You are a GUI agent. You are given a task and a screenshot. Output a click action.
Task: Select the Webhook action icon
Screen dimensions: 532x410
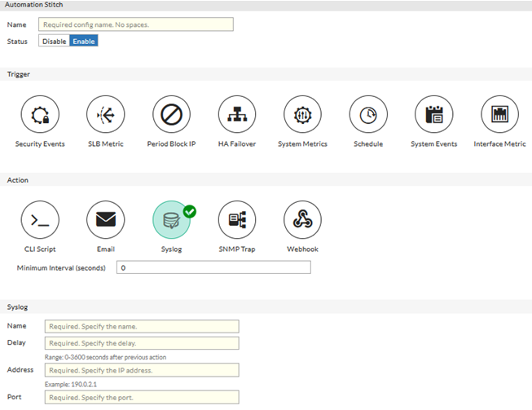(302, 219)
